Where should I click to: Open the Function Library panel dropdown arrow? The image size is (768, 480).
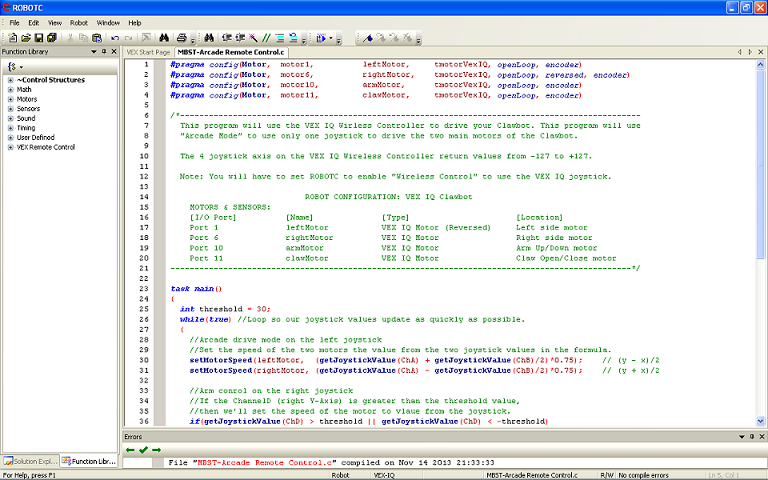coord(94,51)
